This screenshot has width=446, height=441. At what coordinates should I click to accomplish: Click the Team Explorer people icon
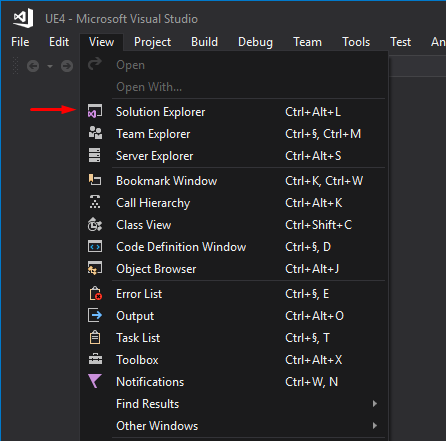click(x=95, y=133)
